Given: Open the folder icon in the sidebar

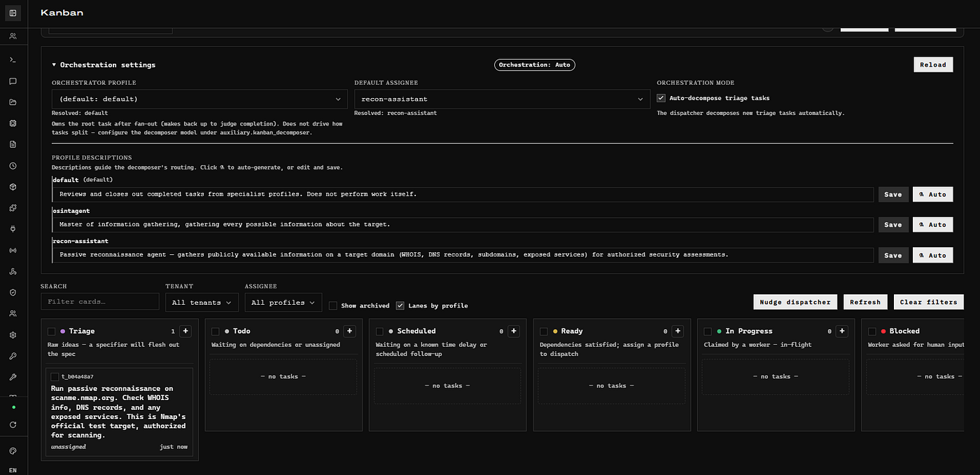Looking at the screenshot, I should point(13,102).
